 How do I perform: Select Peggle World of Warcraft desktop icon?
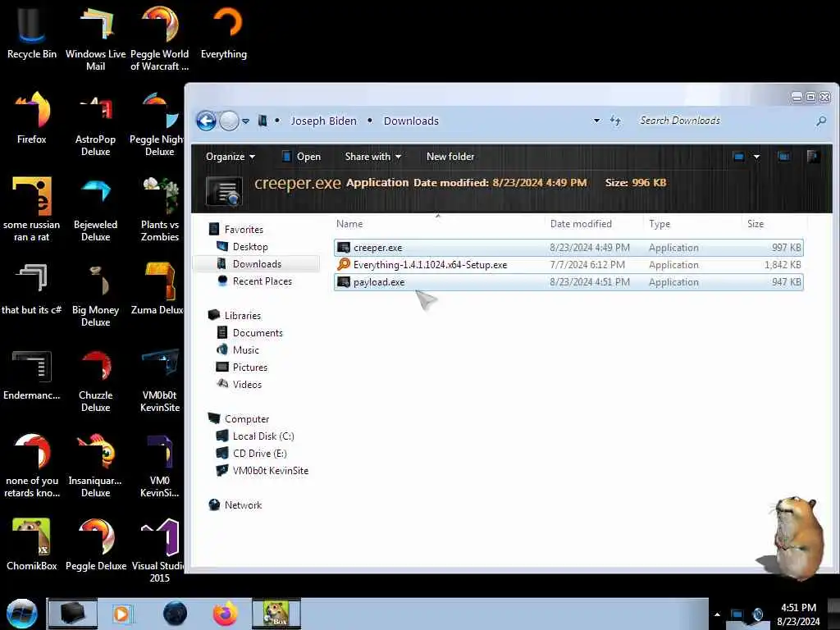[x=160, y=39]
